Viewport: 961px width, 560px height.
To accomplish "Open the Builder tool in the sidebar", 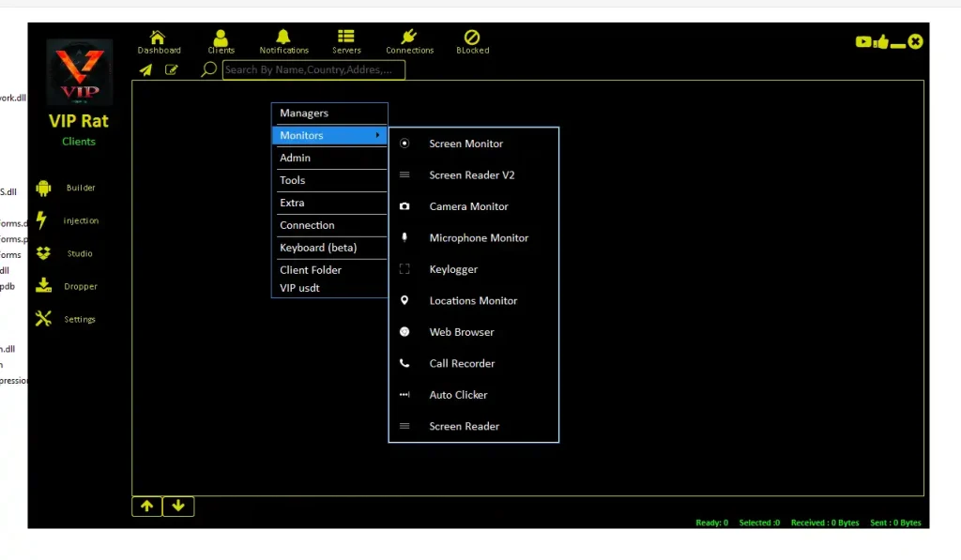I will (x=79, y=188).
